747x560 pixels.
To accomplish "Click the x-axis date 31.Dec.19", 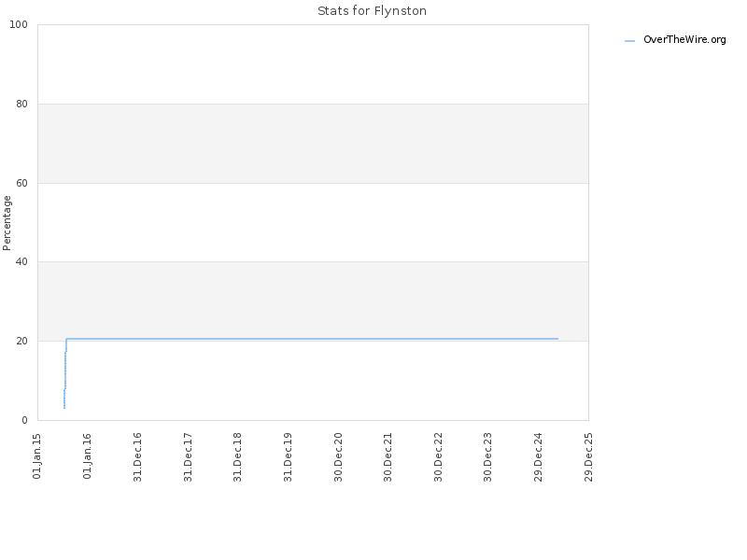I will pos(288,457).
